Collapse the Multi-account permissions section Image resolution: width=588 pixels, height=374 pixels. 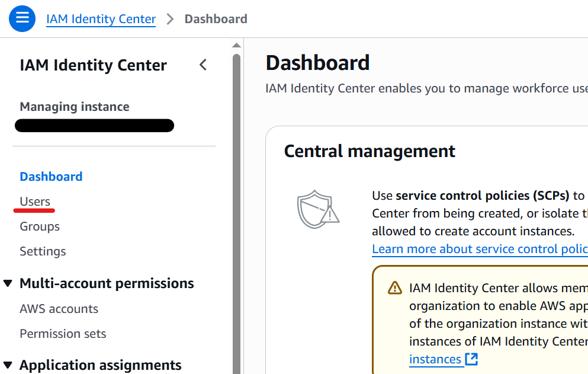pyautogui.click(x=8, y=283)
